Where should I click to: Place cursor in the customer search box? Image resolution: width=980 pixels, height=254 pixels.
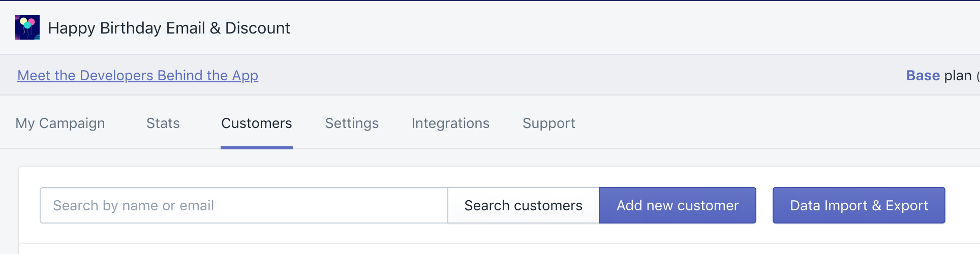244,205
